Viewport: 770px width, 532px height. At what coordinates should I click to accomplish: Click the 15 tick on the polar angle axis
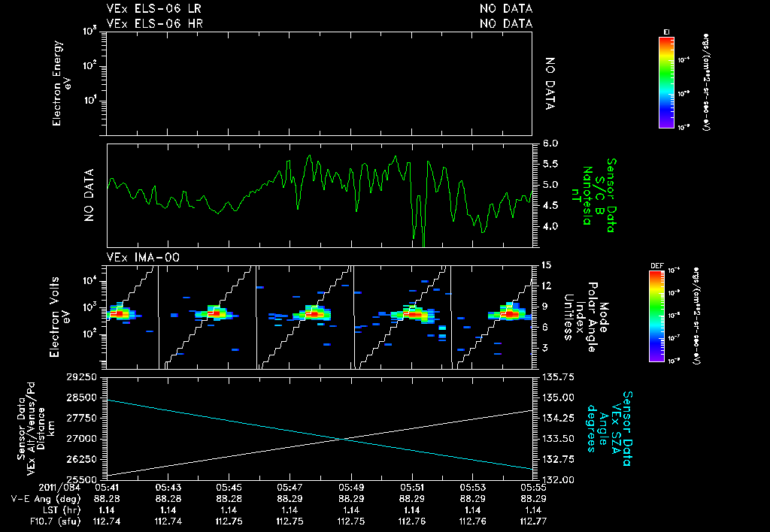point(546,265)
